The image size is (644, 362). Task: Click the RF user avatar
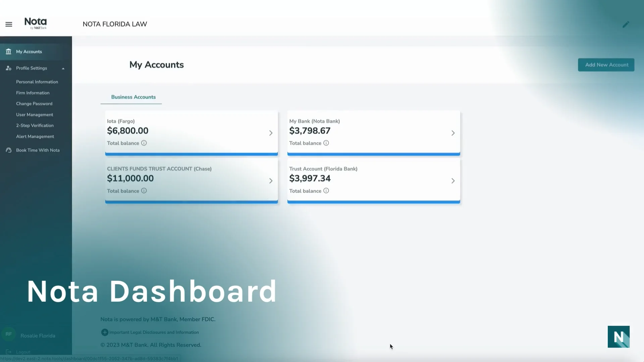point(9,334)
